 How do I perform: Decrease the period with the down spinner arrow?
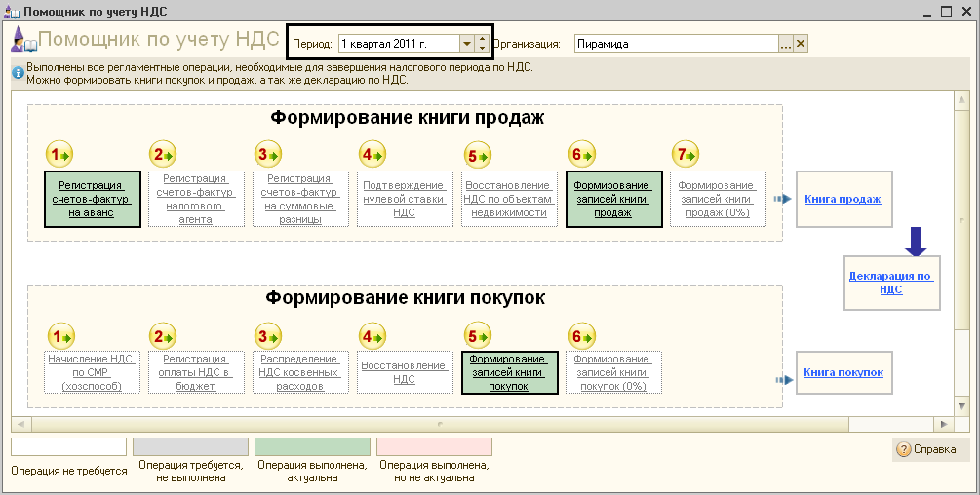pyautogui.click(x=482, y=48)
